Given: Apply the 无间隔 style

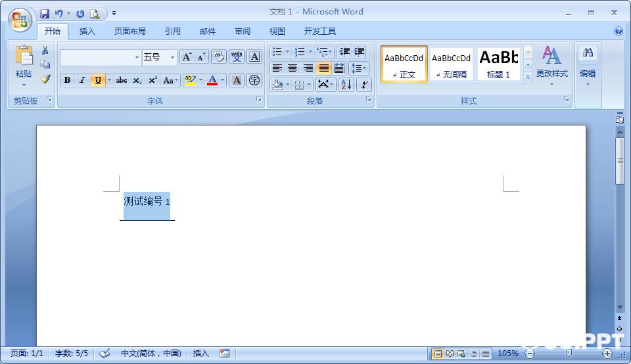Looking at the screenshot, I should tap(451, 64).
